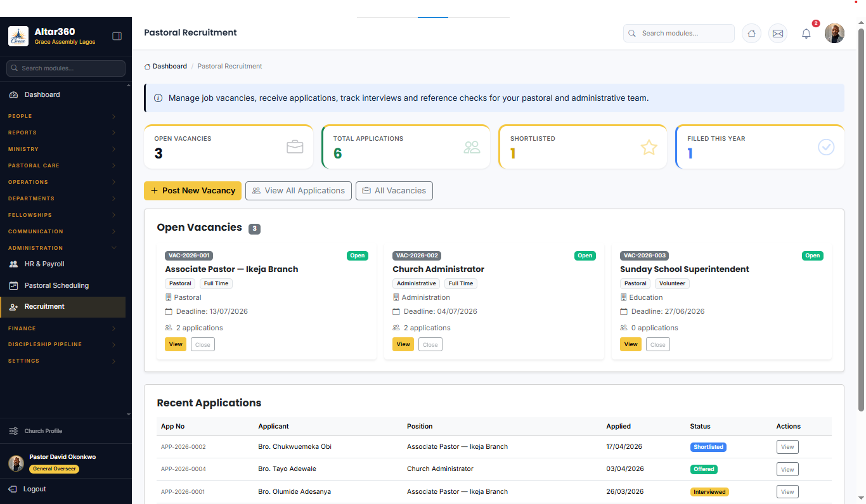Expand the FINANCE section
Viewport: 866px width, 504px height.
[63, 328]
